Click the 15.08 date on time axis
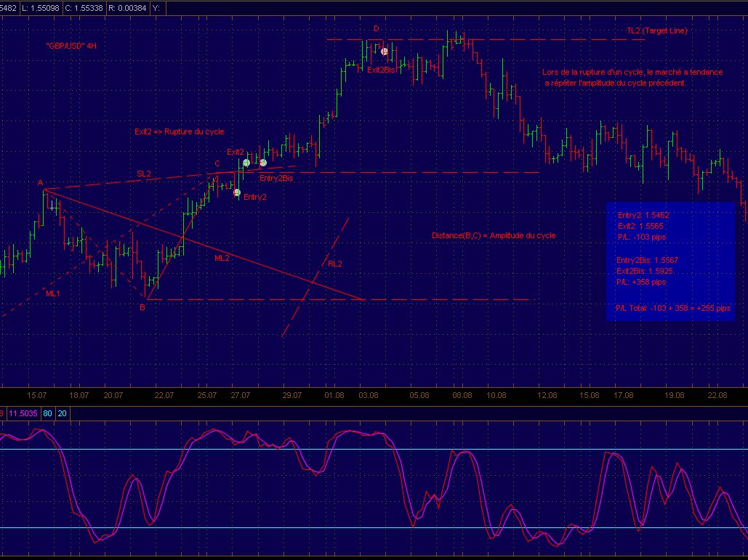This screenshot has height=560, width=748. 590,395
